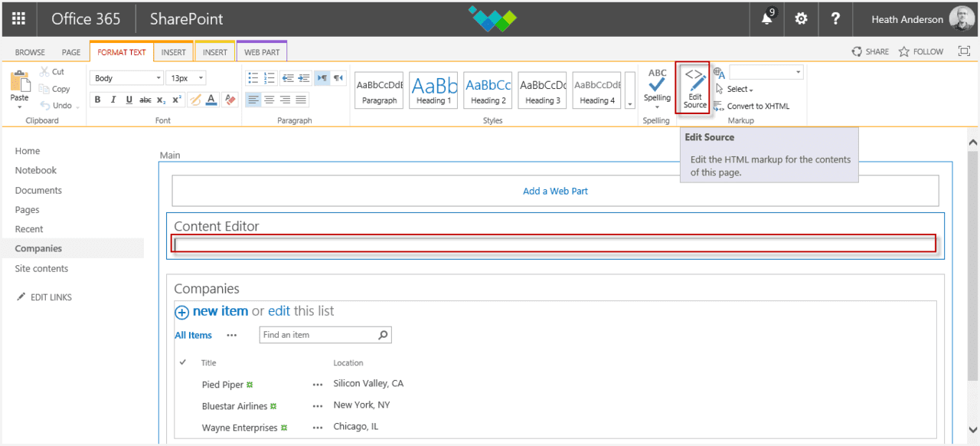This screenshot has width=980, height=446.
Task: Decrease paragraph indent (outdent)
Action: [288, 77]
